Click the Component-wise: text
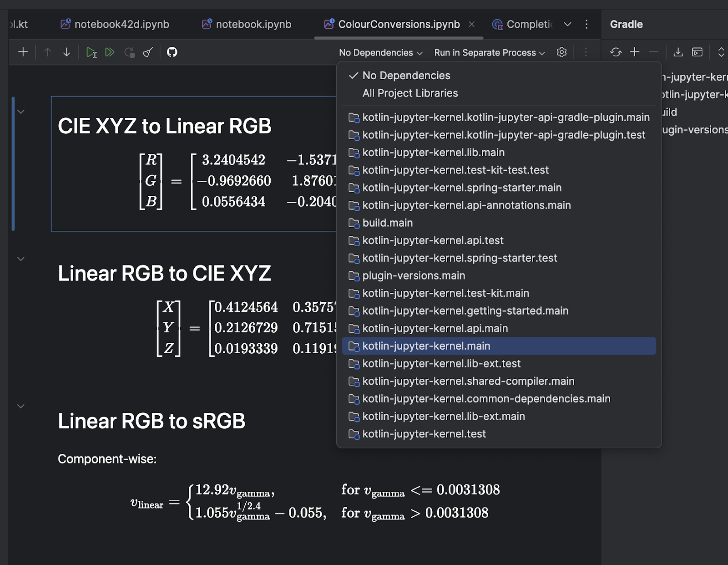 coord(107,459)
